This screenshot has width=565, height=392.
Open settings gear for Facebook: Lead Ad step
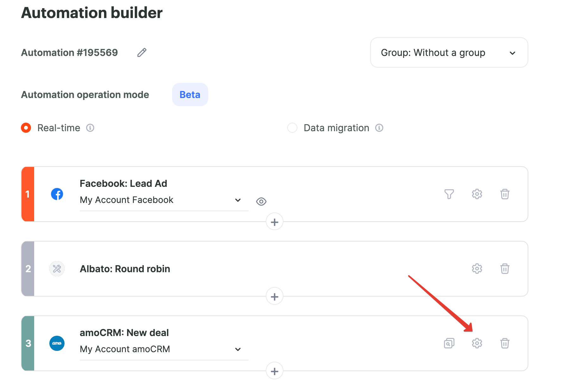(x=477, y=194)
